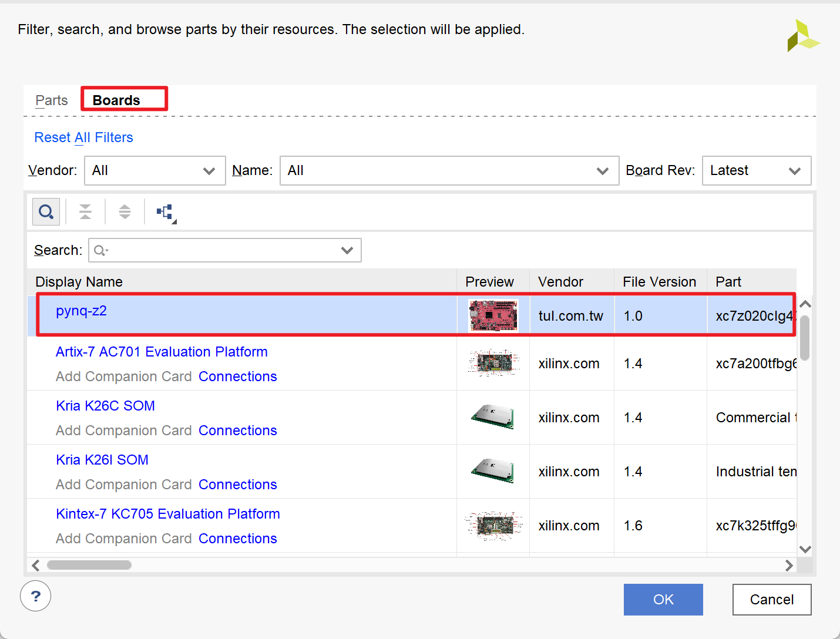Switch to the Parts tab
Image resolution: width=840 pixels, height=639 pixels.
click(x=52, y=100)
